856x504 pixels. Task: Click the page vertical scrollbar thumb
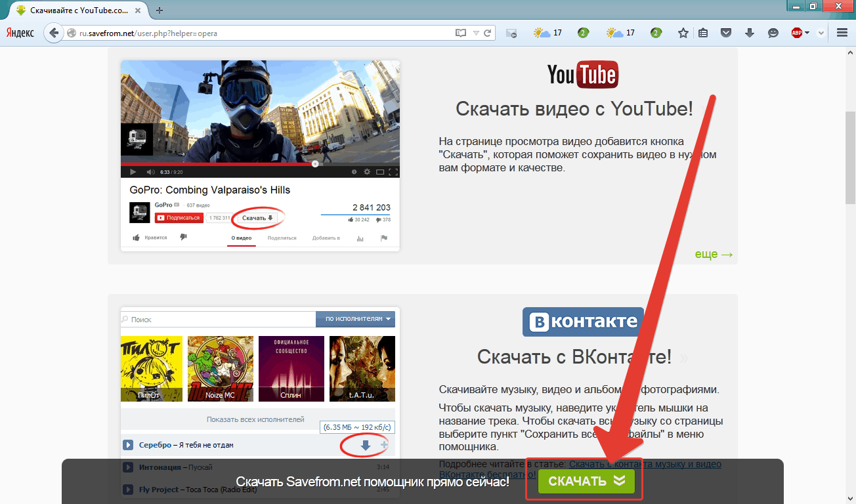[x=850, y=158]
